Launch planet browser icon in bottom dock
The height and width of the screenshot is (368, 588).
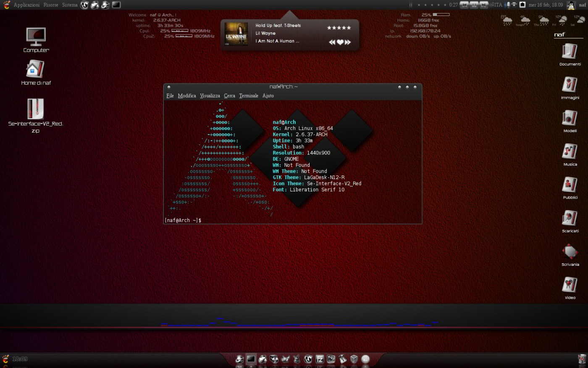coord(239,359)
